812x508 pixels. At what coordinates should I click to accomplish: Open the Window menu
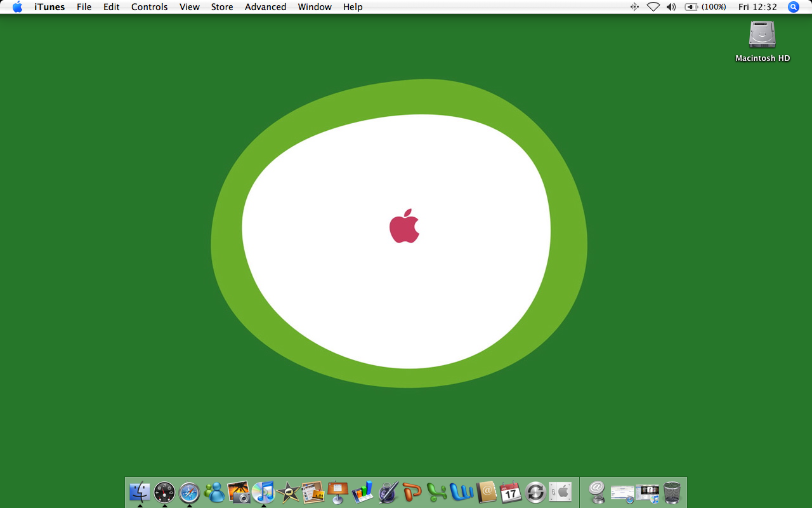pyautogui.click(x=315, y=7)
